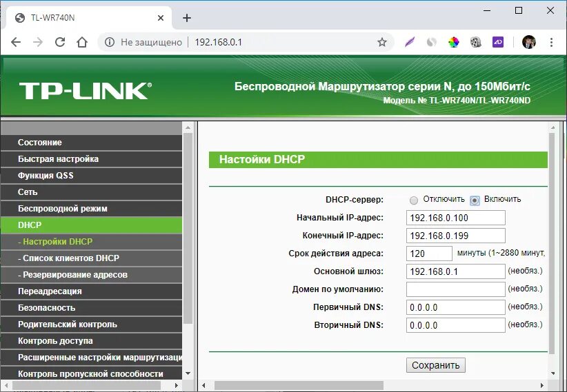The width and height of the screenshot is (567, 392).
Task: Open 'Контроль пропускной способности' item
Action: [x=91, y=374]
